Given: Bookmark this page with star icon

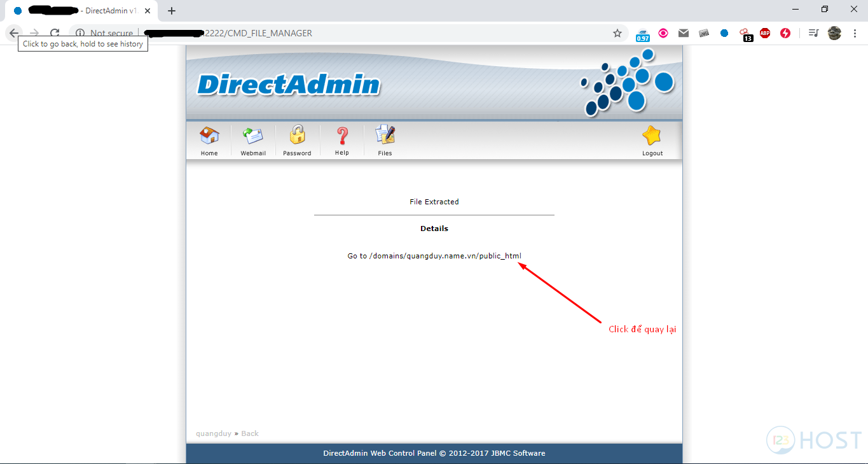Looking at the screenshot, I should click(x=617, y=33).
